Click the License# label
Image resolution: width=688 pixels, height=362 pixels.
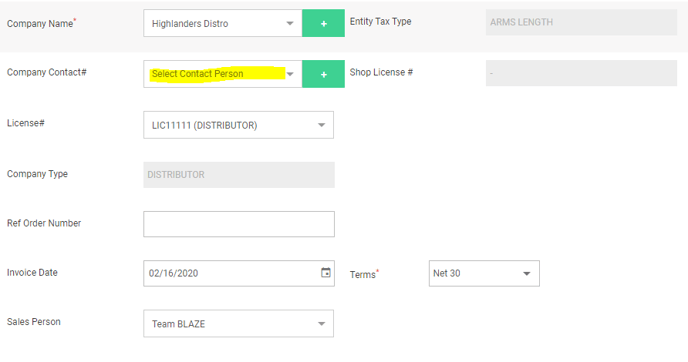point(25,123)
